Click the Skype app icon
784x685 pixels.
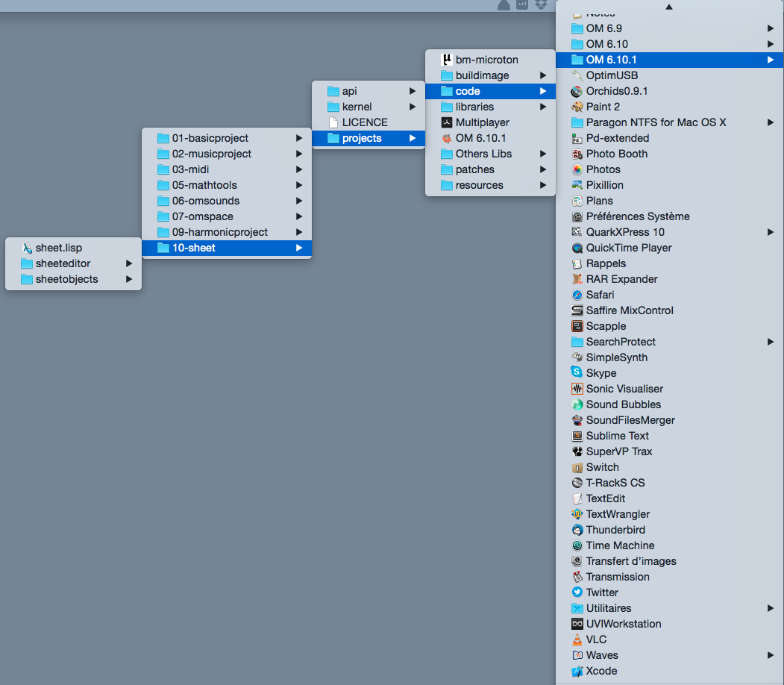577,373
